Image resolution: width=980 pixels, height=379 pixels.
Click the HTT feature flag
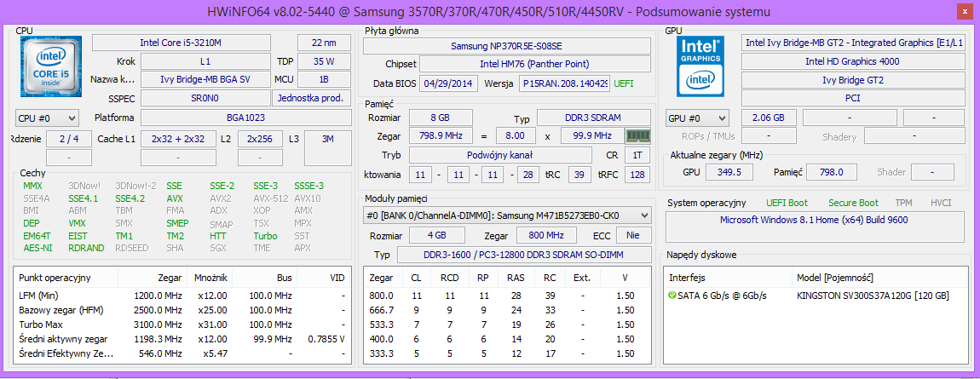218,236
